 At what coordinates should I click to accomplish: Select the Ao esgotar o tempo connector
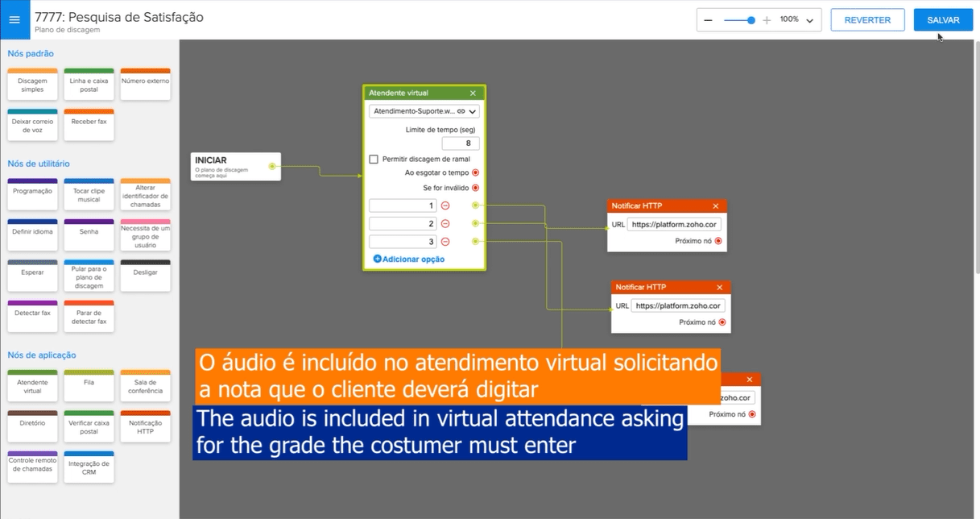tap(475, 172)
